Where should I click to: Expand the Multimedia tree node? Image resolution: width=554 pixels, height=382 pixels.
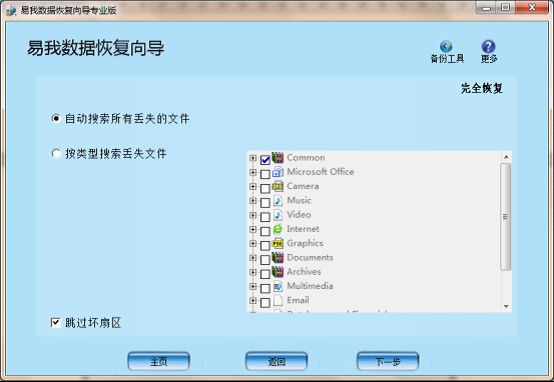tap(253, 286)
